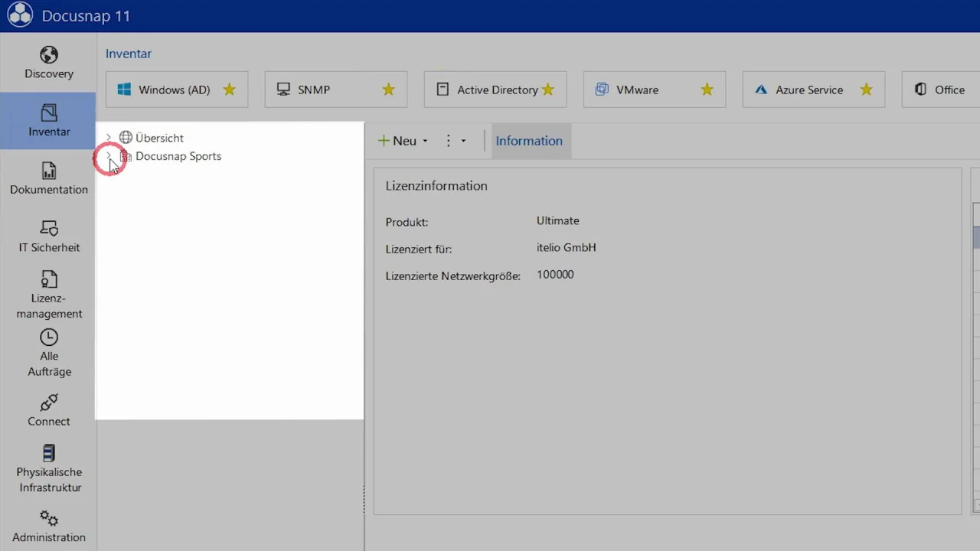This screenshot has height=551, width=980.
Task: Toggle favorite star on VMware
Action: 707,90
